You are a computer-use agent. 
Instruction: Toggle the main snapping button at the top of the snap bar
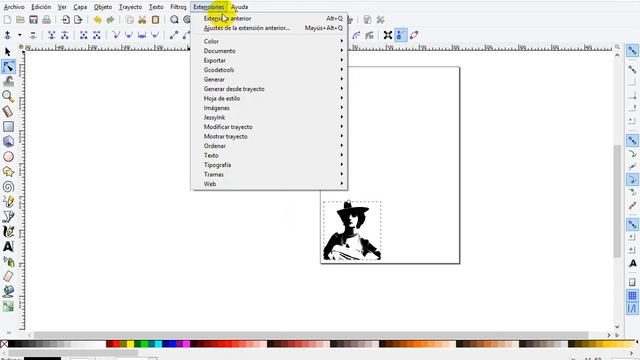click(x=632, y=51)
